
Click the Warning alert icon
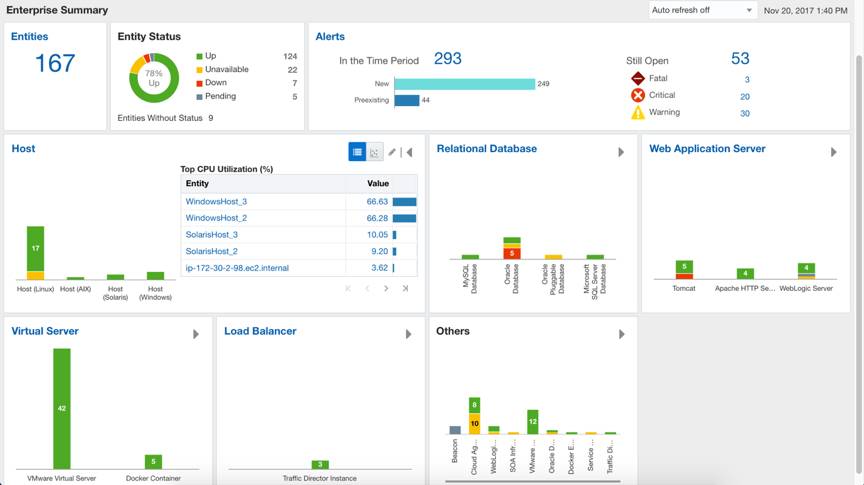click(x=638, y=112)
